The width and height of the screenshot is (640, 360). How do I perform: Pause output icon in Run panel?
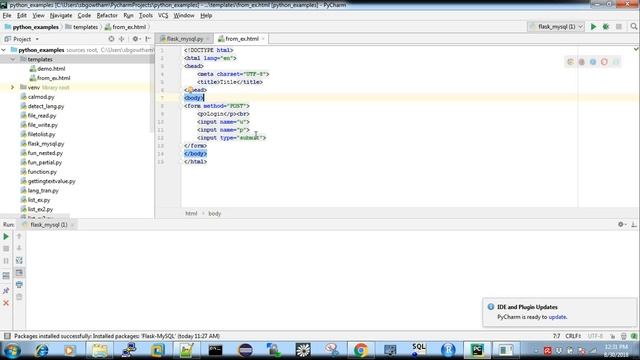point(6,261)
